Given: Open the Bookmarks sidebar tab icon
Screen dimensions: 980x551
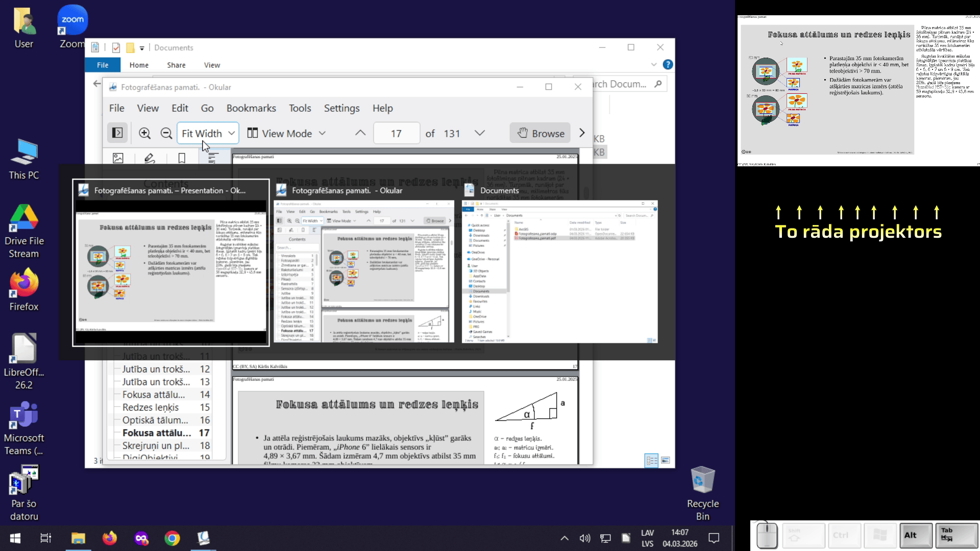Looking at the screenshot, I should [x=182, y=158].
